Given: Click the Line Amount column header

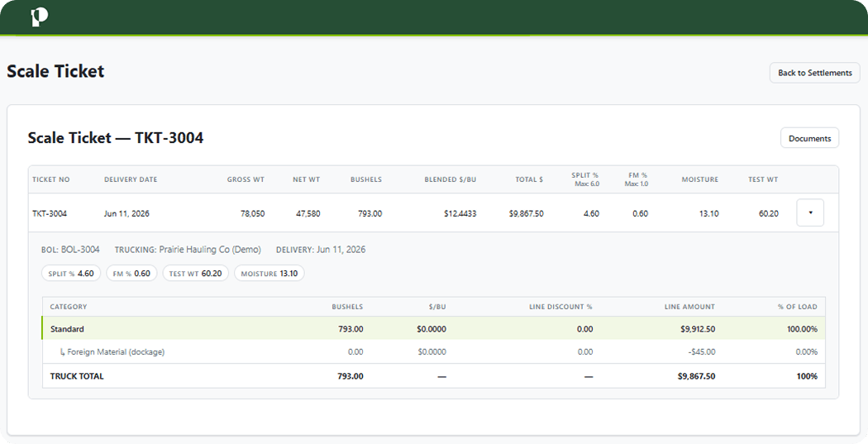Looking at the screenshot, I should [x=689, y=307].
